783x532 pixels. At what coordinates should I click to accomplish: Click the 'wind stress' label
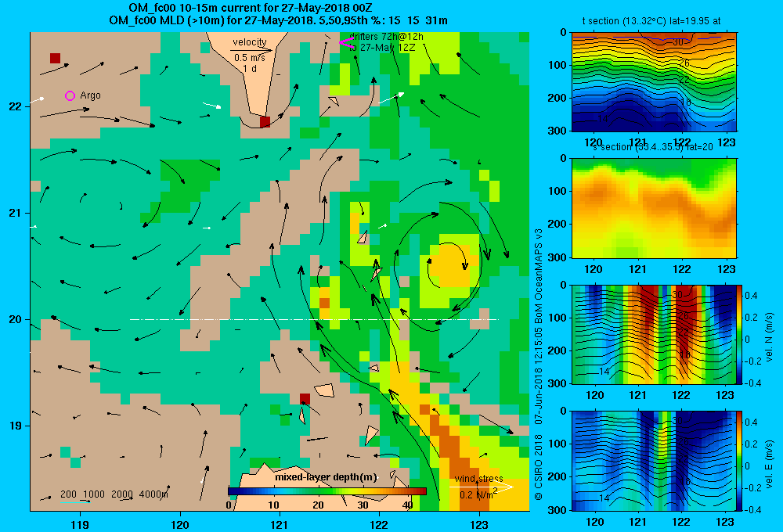(x=479, y=479)
